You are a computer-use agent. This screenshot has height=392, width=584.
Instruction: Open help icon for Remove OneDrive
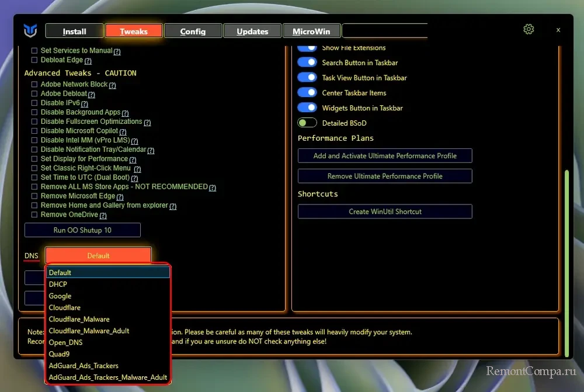[x=103, y=216]
